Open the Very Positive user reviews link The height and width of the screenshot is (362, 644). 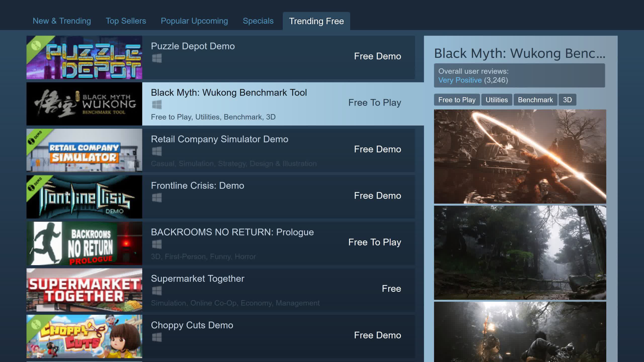pyautogui.click(x=460, y=80)
